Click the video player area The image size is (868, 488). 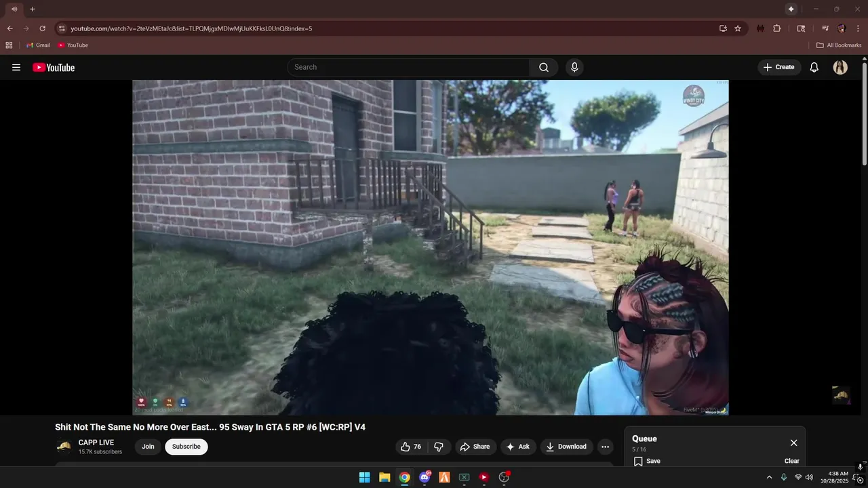[431, 247]
